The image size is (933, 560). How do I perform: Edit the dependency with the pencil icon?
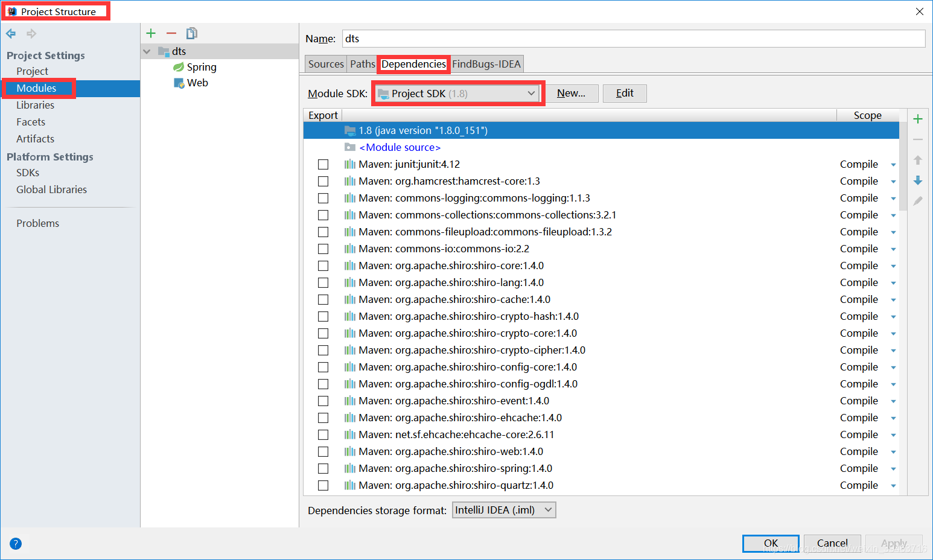(x=918, y=201)
